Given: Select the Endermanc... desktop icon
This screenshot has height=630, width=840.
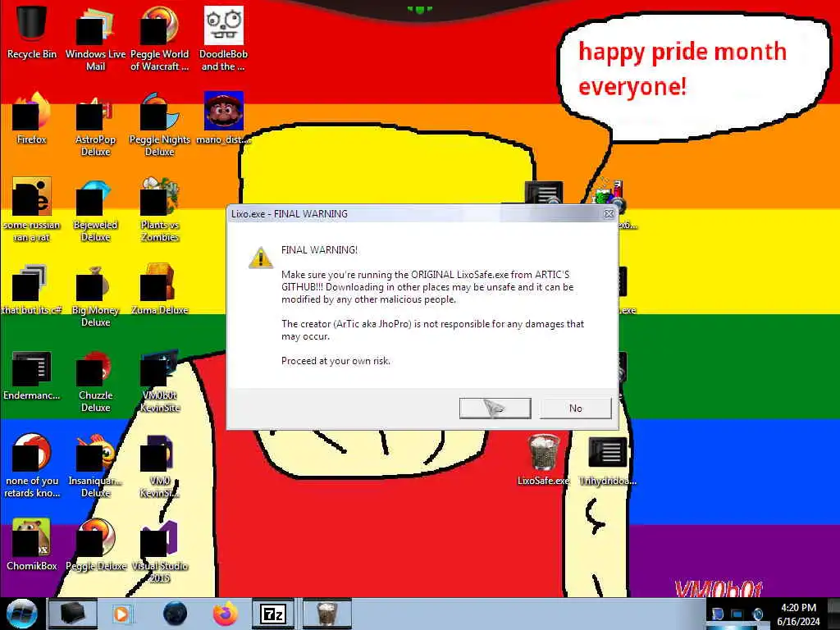Looking at the screenshot, I should tap(32, 375).
